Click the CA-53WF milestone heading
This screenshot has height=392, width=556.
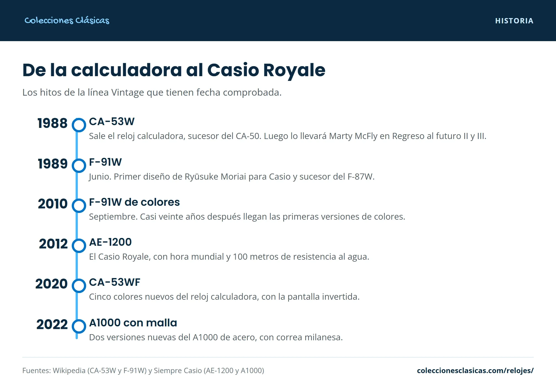tap(115, 282)
